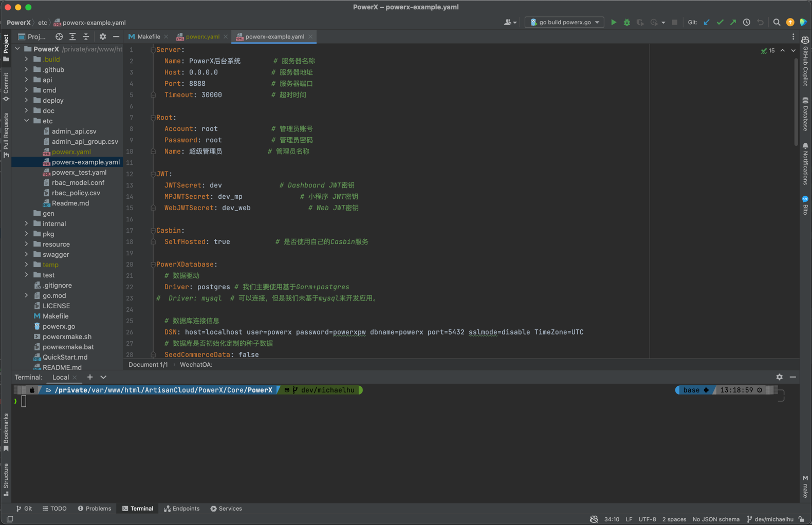
Task: Click dev/michaelhu branch in status bar
Action: 770,519
